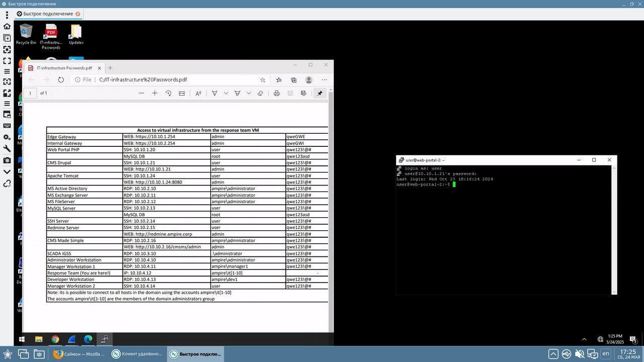
Task: Zoom out of the PDF with the minus icon
Action: click(141, 93)
